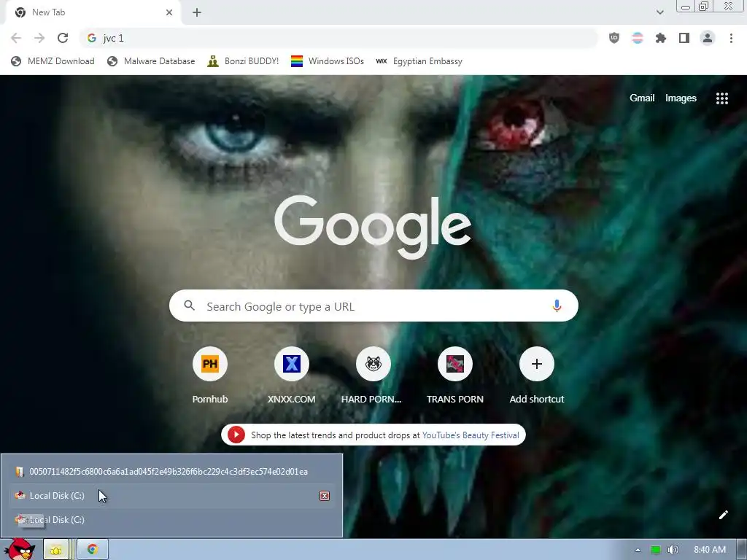
Task: Open Chrome's three-dot menu
Action: click(731, 38)
